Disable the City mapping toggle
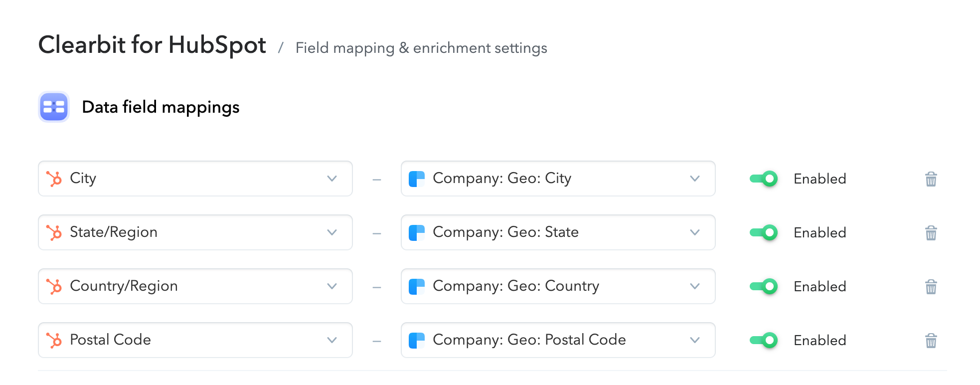 click(764, 179)
